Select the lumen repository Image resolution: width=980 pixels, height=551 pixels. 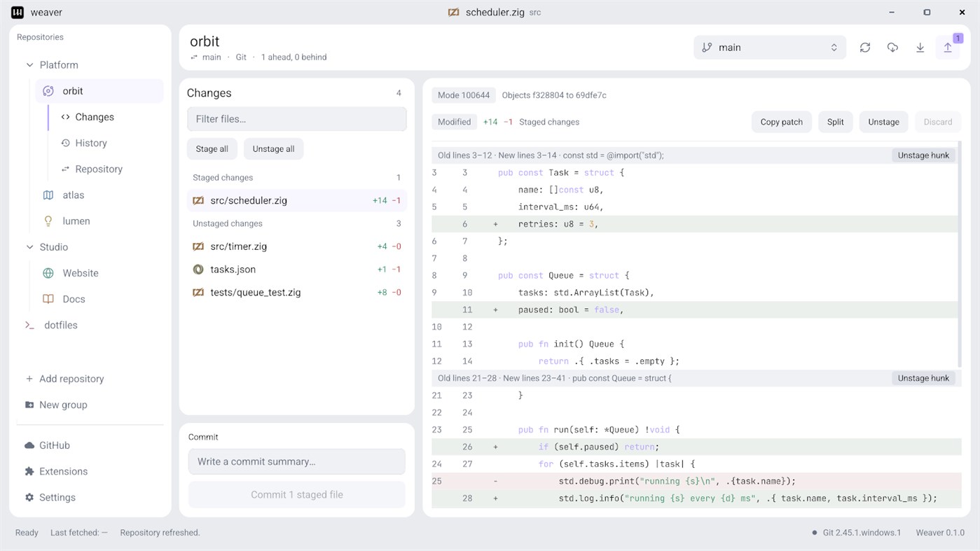coord(99,221)
